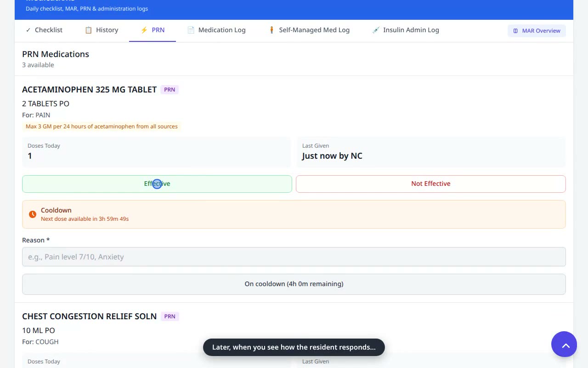Open the MAR Overview button

[537, 31]
